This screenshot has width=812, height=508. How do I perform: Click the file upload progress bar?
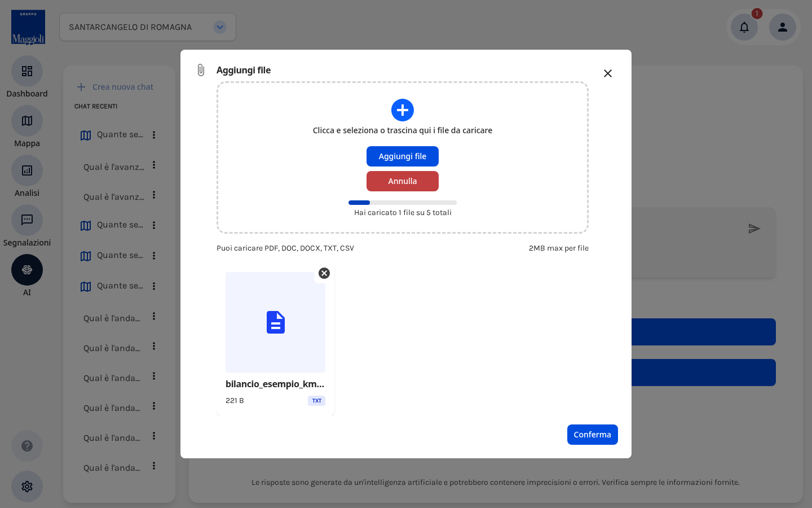tap(403, 203)
